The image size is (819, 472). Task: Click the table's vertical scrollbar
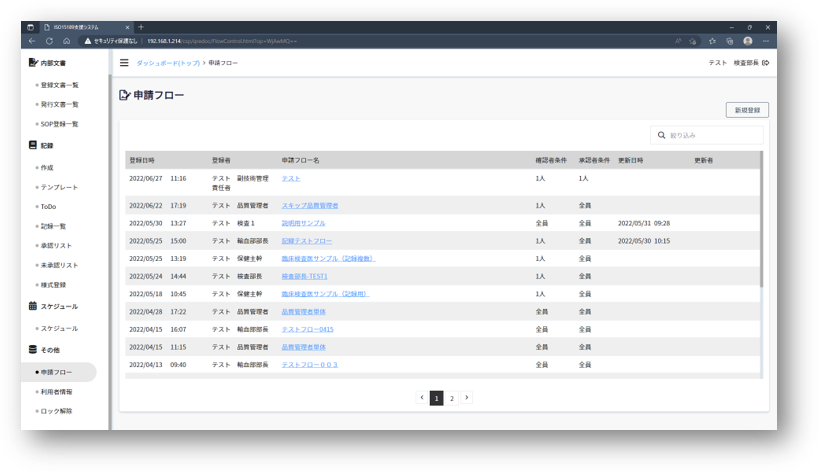point(761,220)
